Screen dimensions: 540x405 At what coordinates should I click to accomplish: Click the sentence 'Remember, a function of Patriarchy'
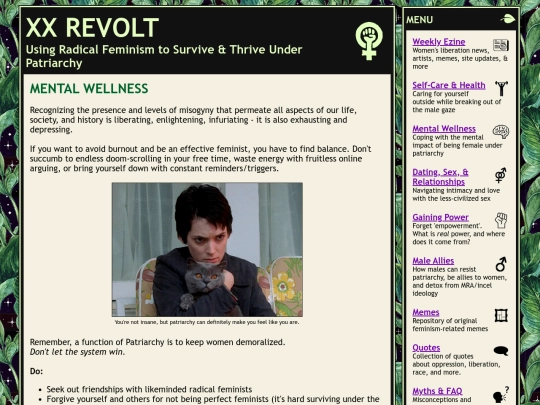(157, 342)
